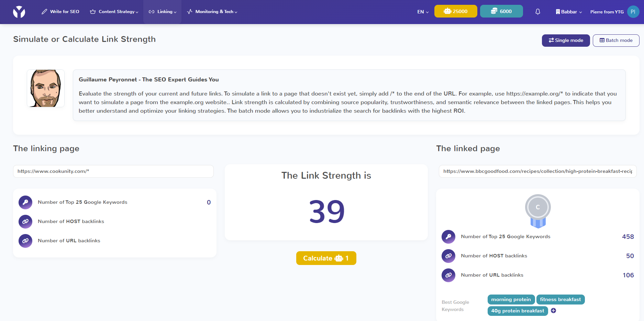This screenshot has height=321, width=644.
Task: Click the link icon for linking page URL backlinks
Action: pyautogui.click(x=25, y=241)
